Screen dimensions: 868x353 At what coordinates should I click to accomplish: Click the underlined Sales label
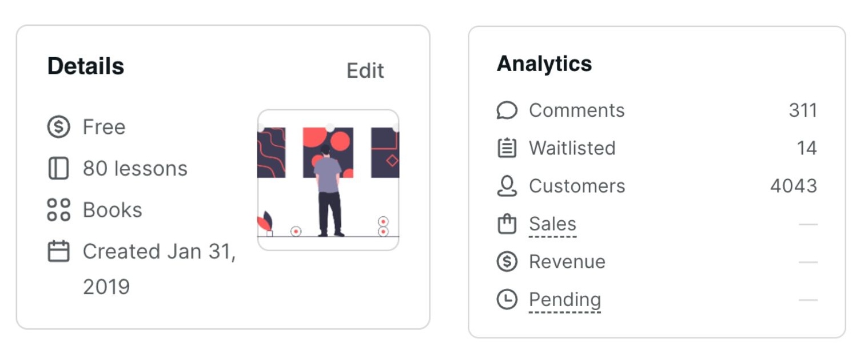[552, 224]
